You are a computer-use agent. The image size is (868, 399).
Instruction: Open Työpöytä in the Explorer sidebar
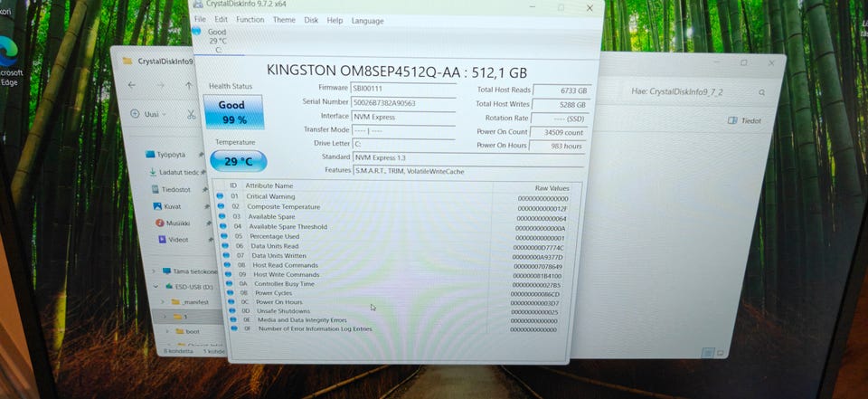(x=165, y=155)
